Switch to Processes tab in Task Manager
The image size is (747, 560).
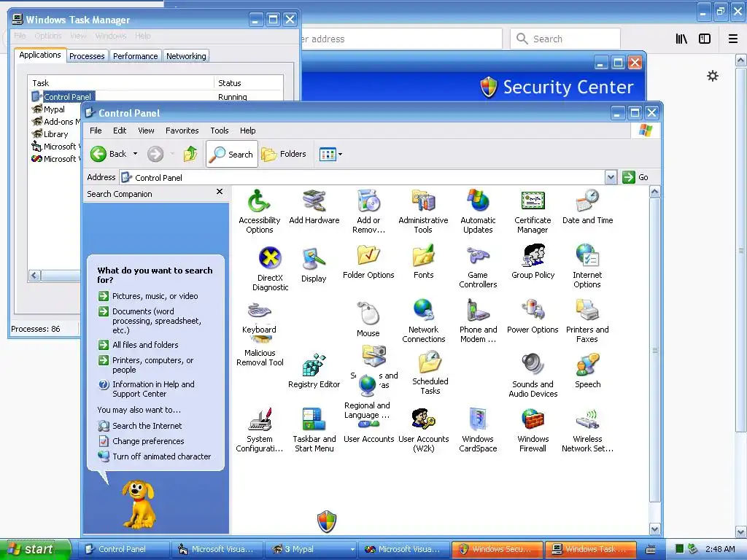(x=87, y=56)
